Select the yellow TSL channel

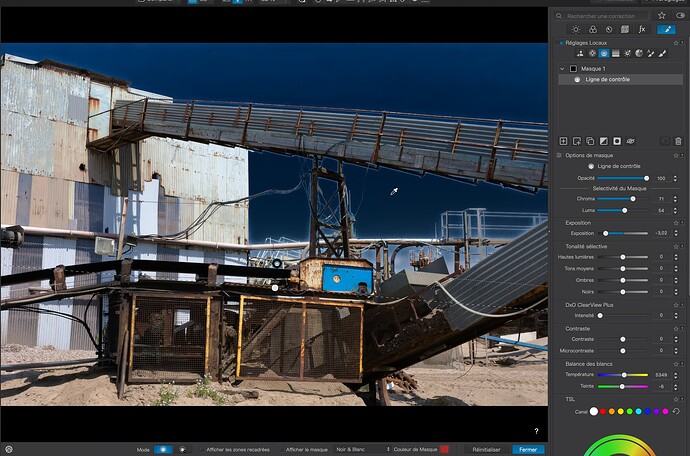[x=620, y=412]
